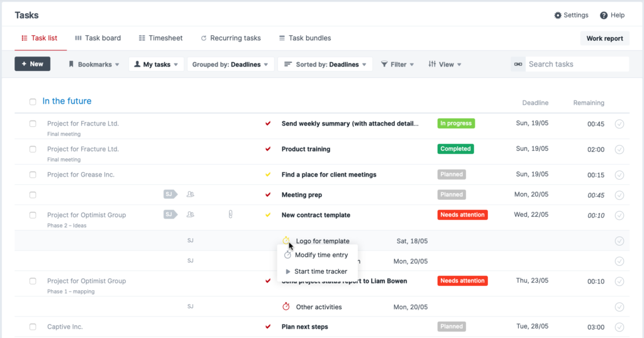Select the Task list tab
This screenshot has height=338, width=644.
tap(40, 38)
